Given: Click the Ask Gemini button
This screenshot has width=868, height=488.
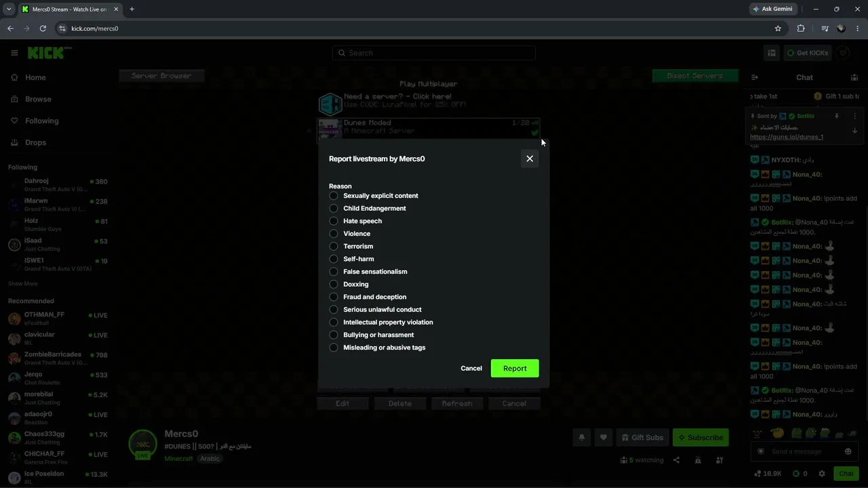Looking at the screenshot, I should pyautogui.click(x=772, y=9).
